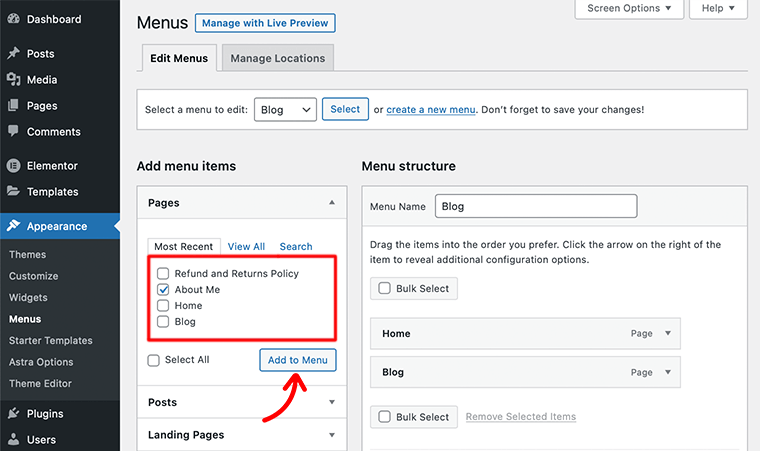Check the Home page checkbox
This screenshot has width=760, height=451.
163,306
